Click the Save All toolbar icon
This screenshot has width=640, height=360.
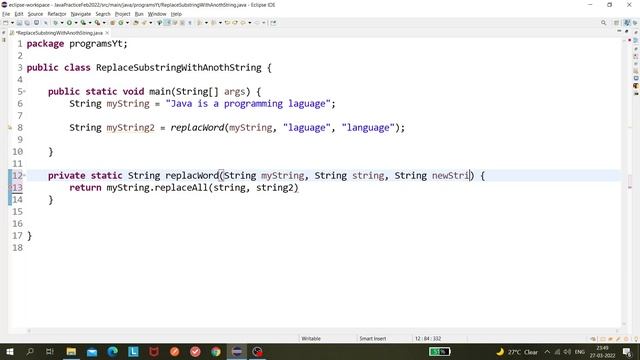click(x=27, y=23)
